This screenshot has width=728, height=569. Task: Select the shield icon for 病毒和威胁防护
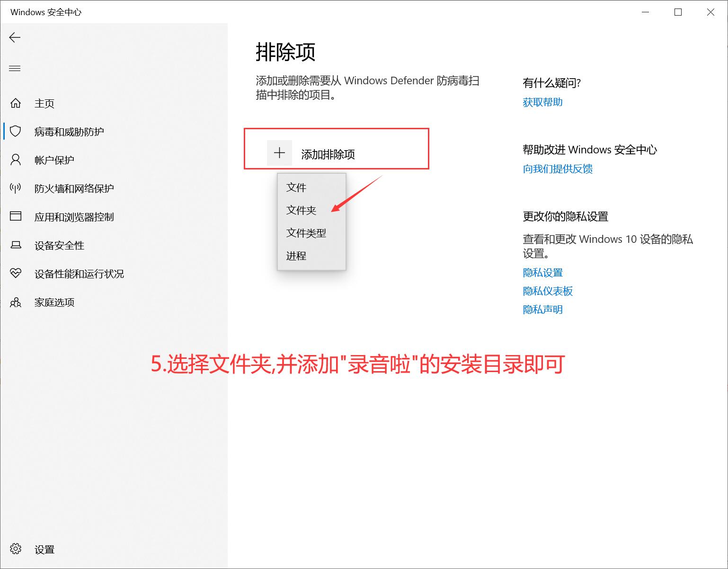click(16, 131)
